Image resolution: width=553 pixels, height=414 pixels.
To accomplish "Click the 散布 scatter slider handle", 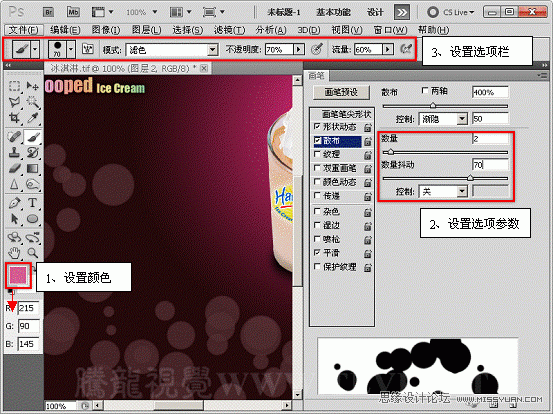I will tap(433, 105).
